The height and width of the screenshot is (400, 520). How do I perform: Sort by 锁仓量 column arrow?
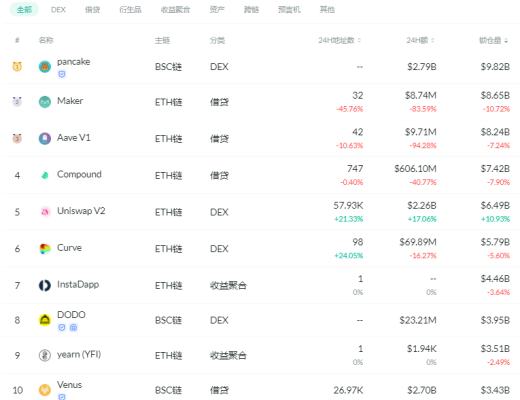coord(506,41)
